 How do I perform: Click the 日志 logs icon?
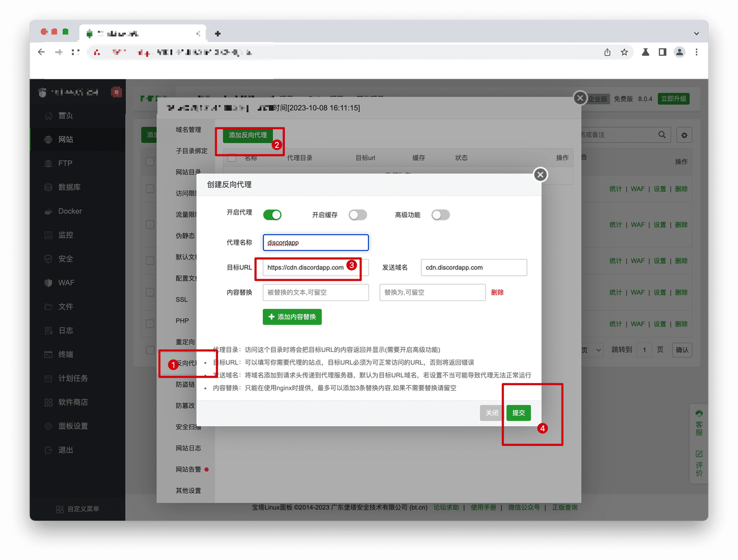[x=48, y=331]
